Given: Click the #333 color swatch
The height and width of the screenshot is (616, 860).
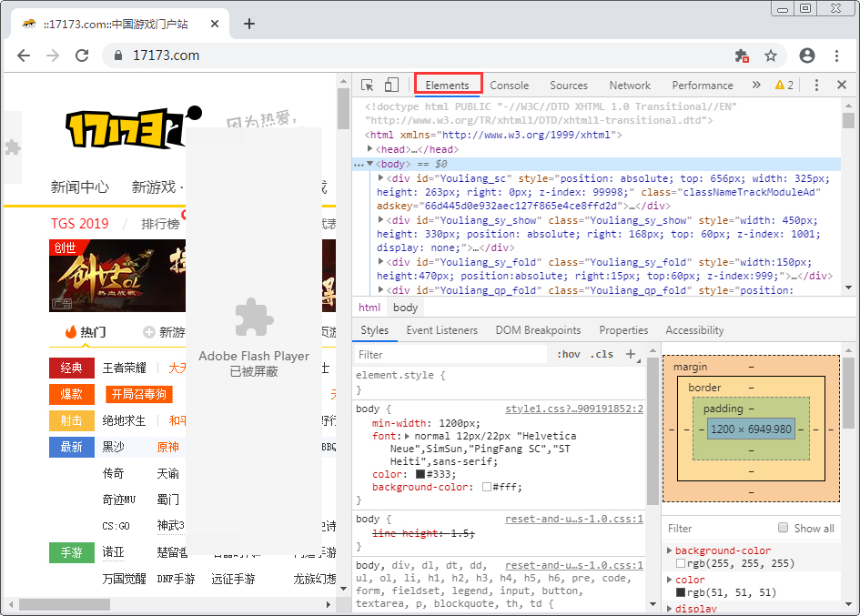Looking at the screenshot, I should point(420,473).
